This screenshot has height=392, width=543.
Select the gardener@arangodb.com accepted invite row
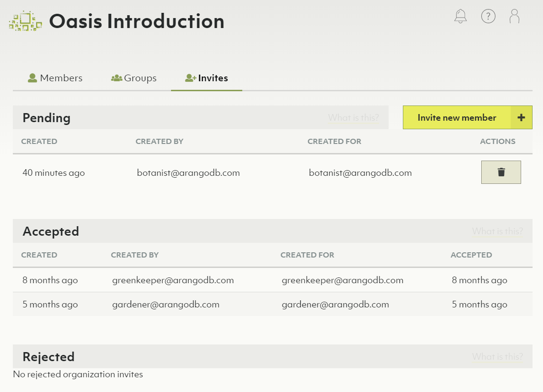coord(272,305)
